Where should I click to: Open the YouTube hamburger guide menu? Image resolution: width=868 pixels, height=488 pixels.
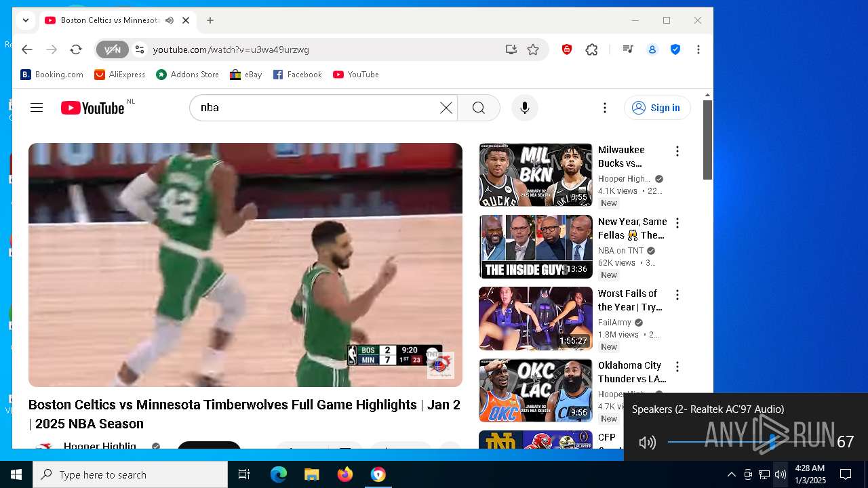[37, 108]
